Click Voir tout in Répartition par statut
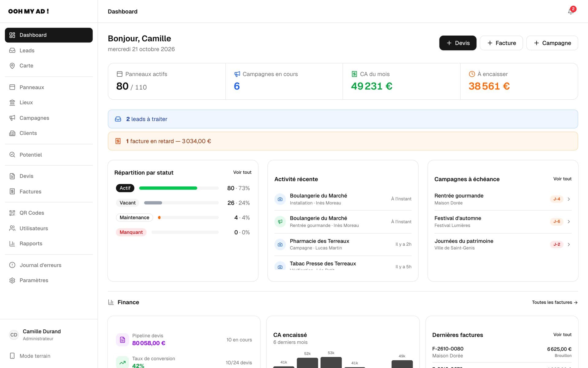This screenshot has width=588, height=368. (242, 172)
